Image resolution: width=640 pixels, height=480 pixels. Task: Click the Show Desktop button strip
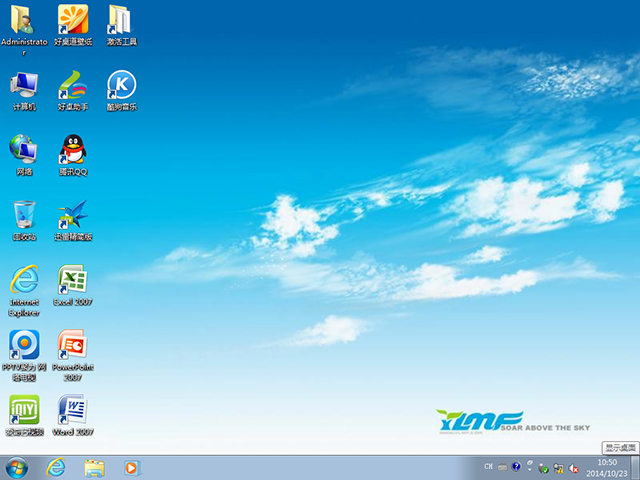coord(635,467)
